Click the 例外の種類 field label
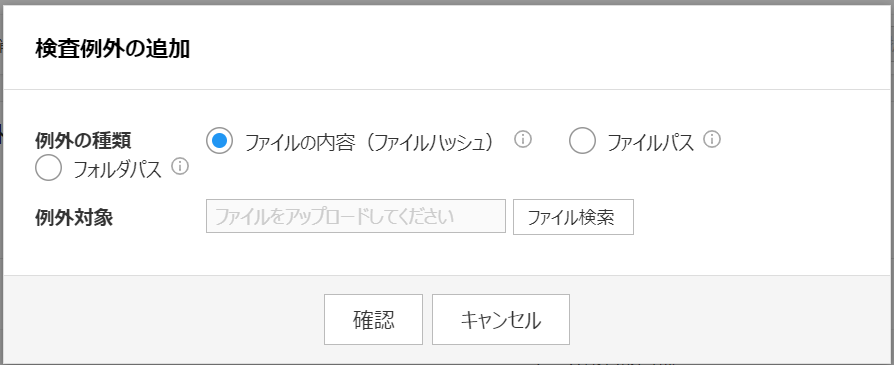Screen dimensions: 894x365 click(x=83, y=139)
